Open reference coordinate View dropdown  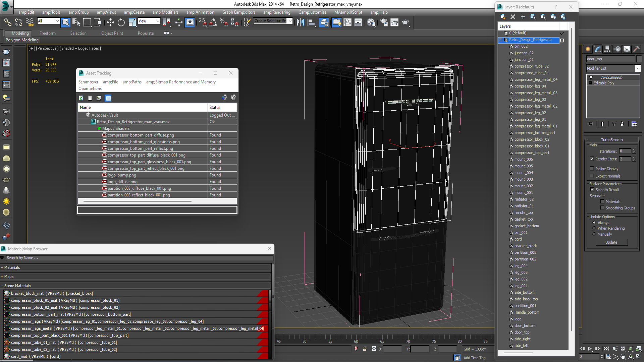pyautogui.click(x=158, y=21)
